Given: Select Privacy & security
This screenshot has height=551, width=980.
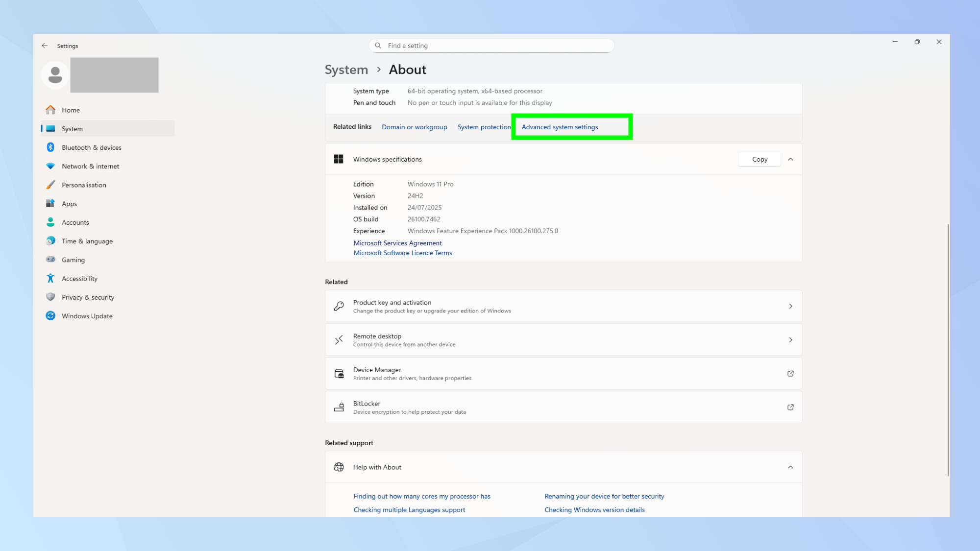Looking at the screenshot, I should (x=88, y=297).
